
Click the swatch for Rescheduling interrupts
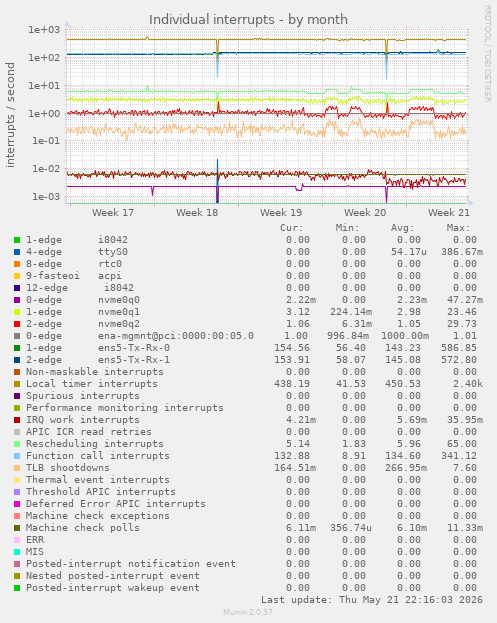(x=17, y=444)
